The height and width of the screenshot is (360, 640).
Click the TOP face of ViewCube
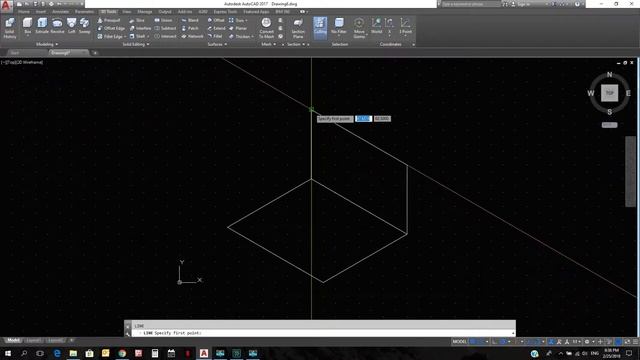[609, 93]
